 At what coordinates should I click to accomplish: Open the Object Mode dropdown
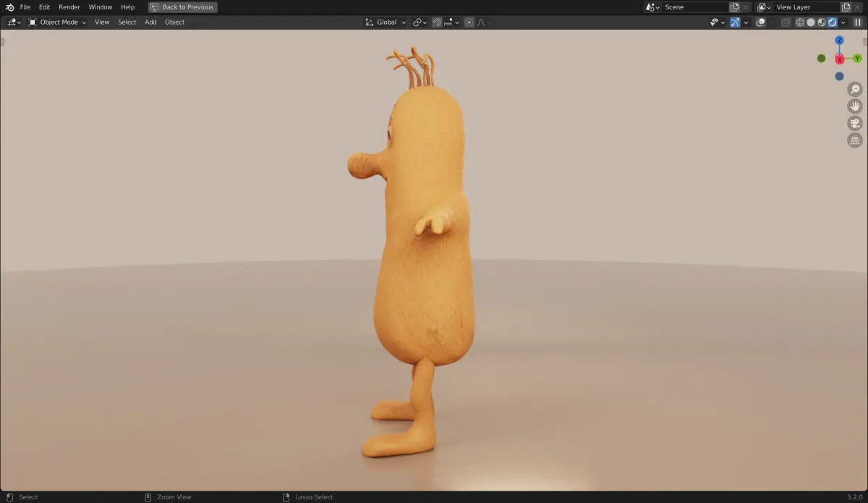click(x=57, y=22)
